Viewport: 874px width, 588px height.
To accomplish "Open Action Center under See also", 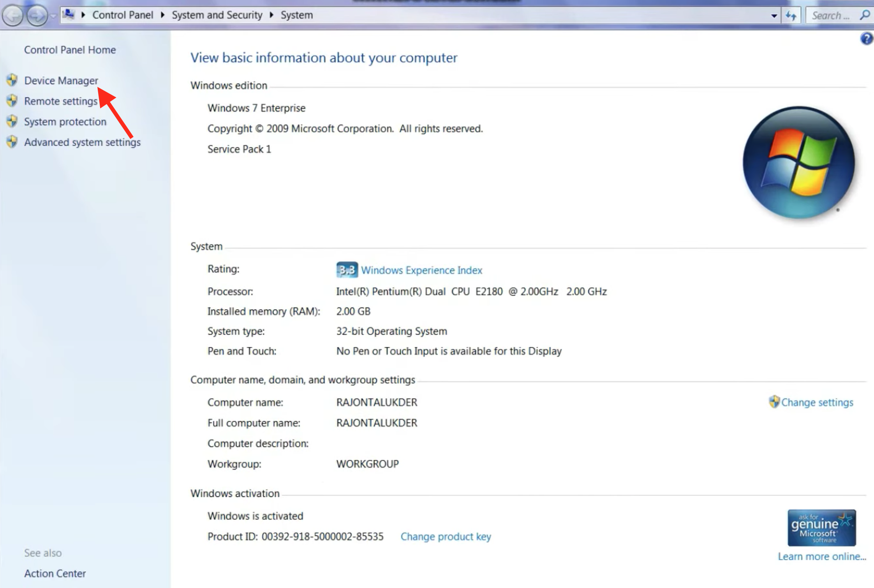I will coord(55,574).
